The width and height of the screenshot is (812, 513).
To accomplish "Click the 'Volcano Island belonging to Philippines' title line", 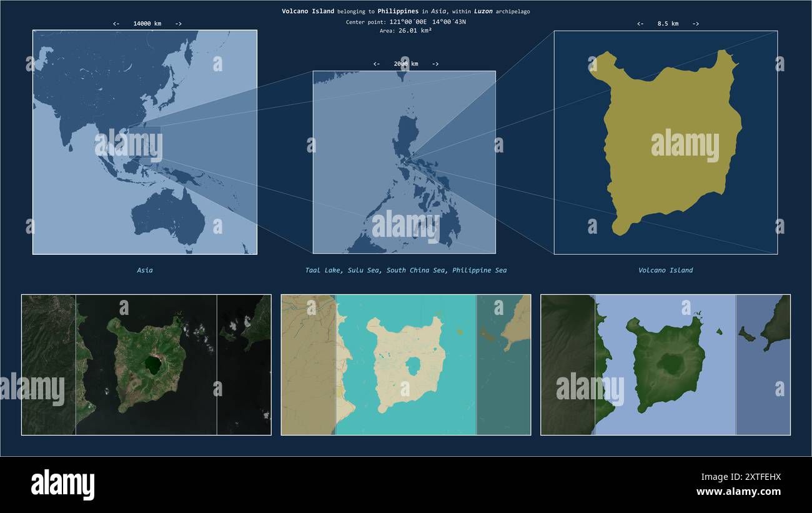I will click(x=406, y=11).
